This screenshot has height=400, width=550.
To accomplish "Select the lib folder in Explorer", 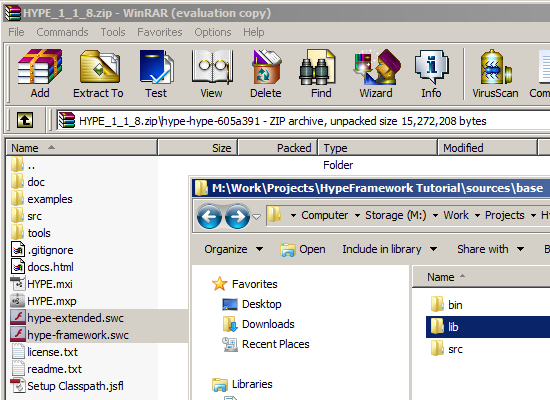I will (488, 327).
